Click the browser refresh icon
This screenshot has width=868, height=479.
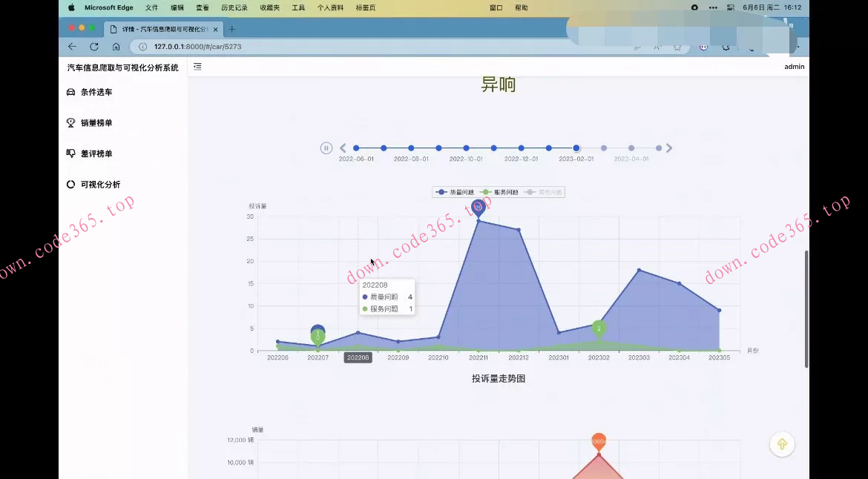(94, 47)
